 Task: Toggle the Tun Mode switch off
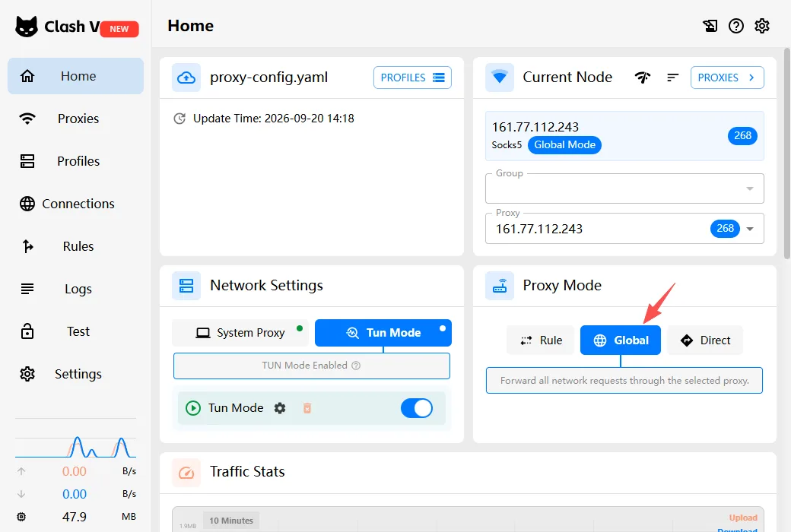417,408
